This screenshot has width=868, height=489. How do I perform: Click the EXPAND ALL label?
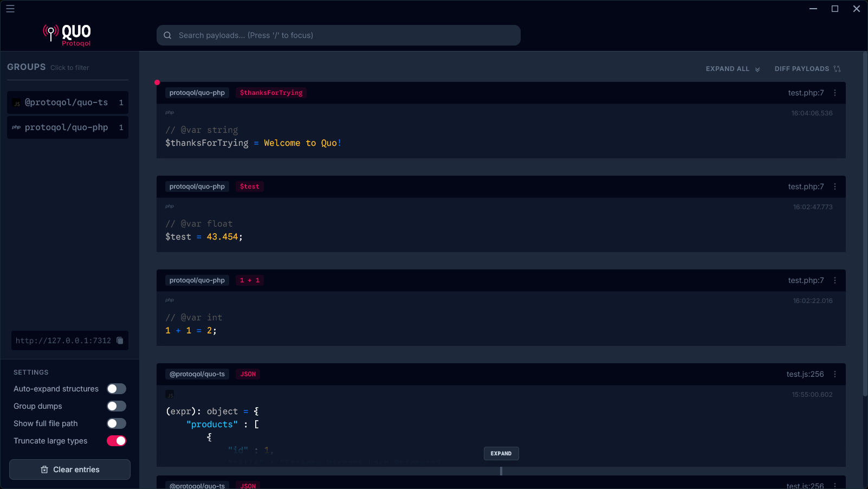coord(727,69)
